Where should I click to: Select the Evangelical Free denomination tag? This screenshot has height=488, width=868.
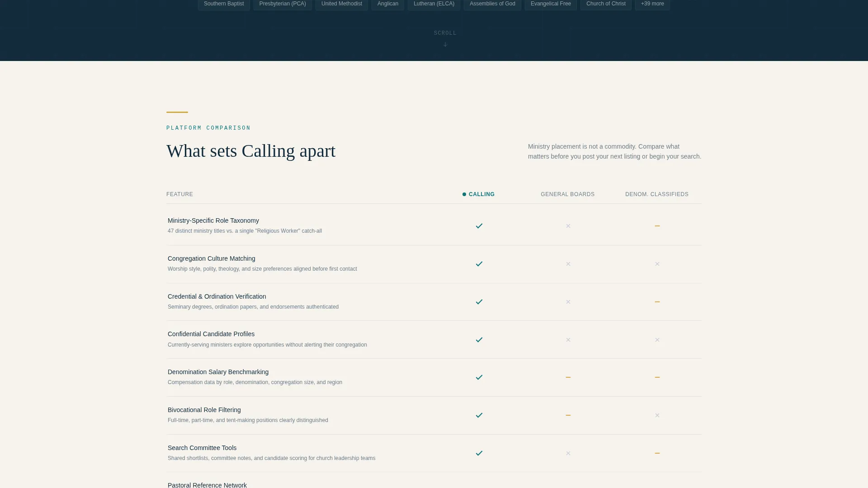551,4
